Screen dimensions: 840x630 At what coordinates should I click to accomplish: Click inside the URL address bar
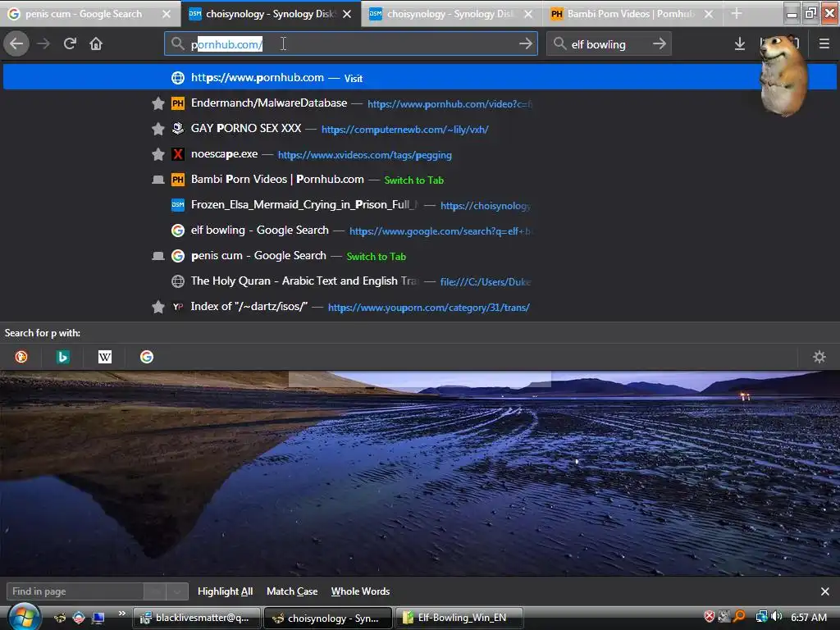[351, 43]
